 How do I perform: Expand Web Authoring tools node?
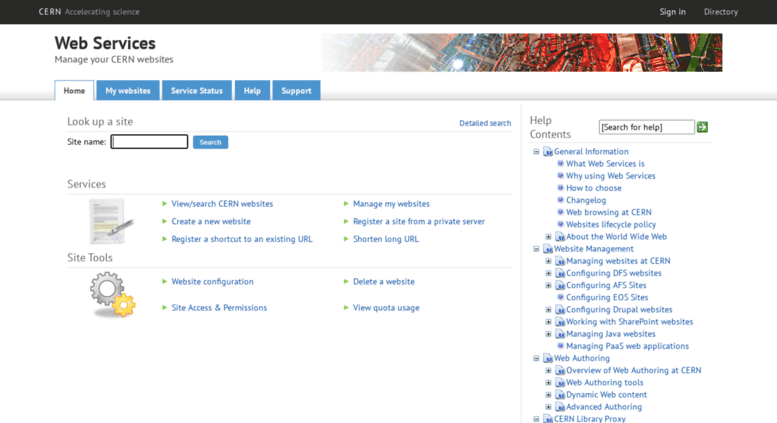(549, 382)
